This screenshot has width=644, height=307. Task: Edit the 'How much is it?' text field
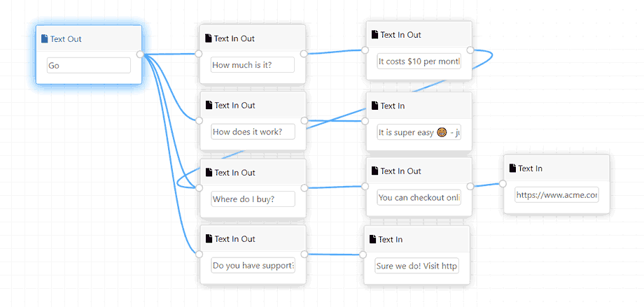coord(252,65)
